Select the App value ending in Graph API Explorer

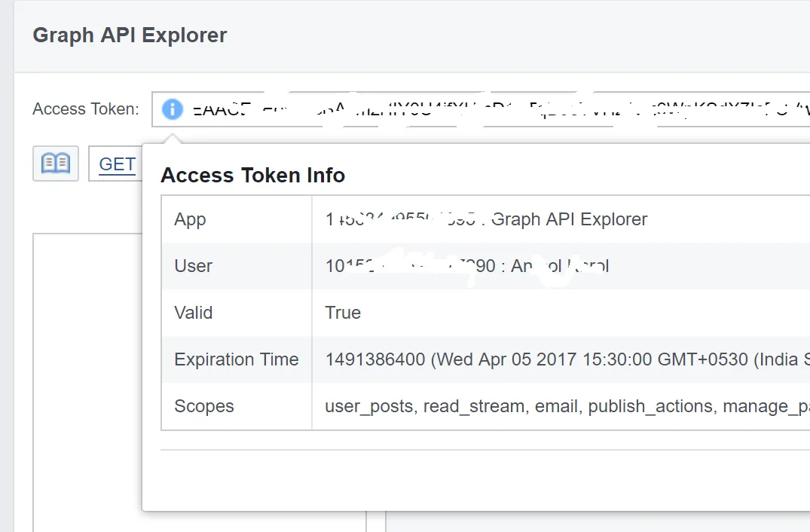[486, 219]
